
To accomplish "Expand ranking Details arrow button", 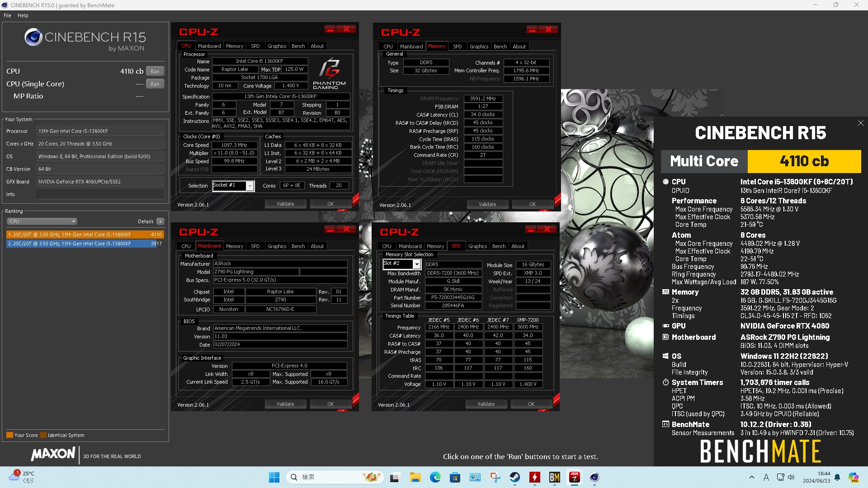I will tap(160, 221).
